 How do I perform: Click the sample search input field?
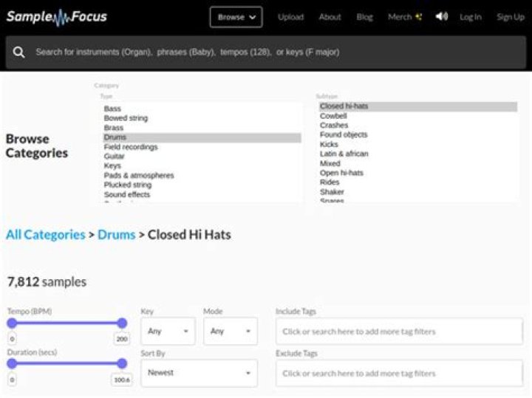(273, 52)
